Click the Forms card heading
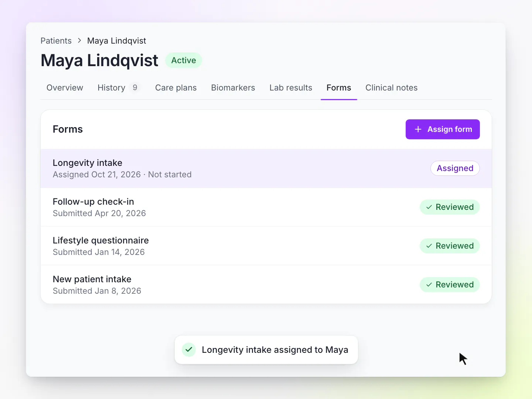This screenshot has width=532, height=399. click(68, 129)
